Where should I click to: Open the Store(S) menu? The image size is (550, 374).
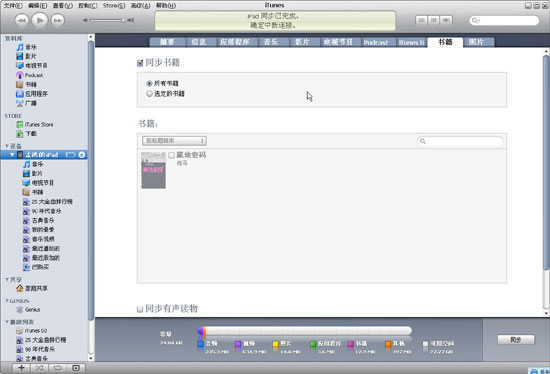(x=114, y=5)
